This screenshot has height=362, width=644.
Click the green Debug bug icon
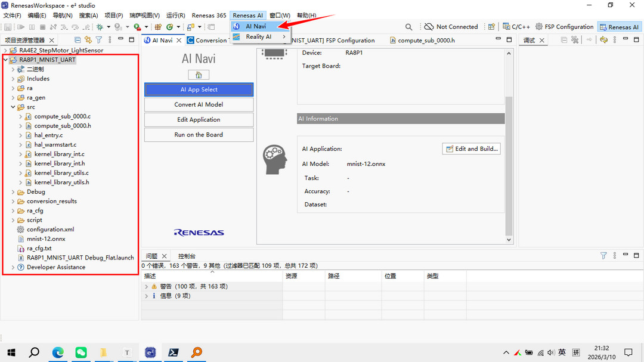100,27
